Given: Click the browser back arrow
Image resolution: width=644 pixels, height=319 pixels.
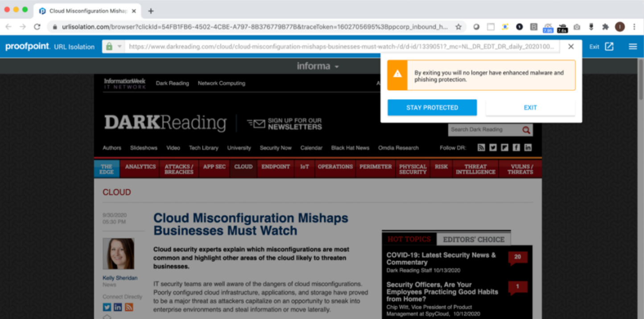Looking at the screenshot, I should coord(8,27).
